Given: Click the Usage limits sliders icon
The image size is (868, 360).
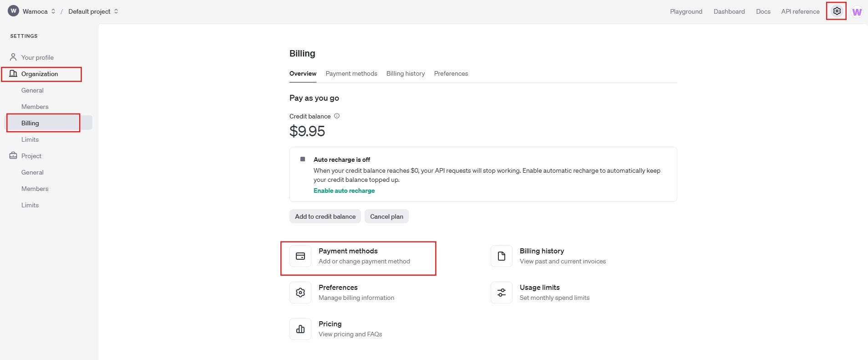Looking at the screenshot, I should tap(501, 293).
